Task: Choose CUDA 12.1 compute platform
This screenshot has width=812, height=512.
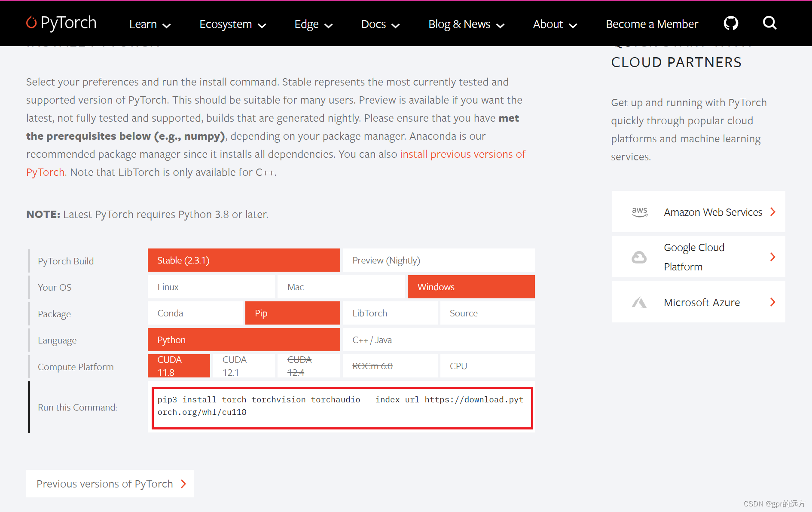Action: (x=244, y=366)
